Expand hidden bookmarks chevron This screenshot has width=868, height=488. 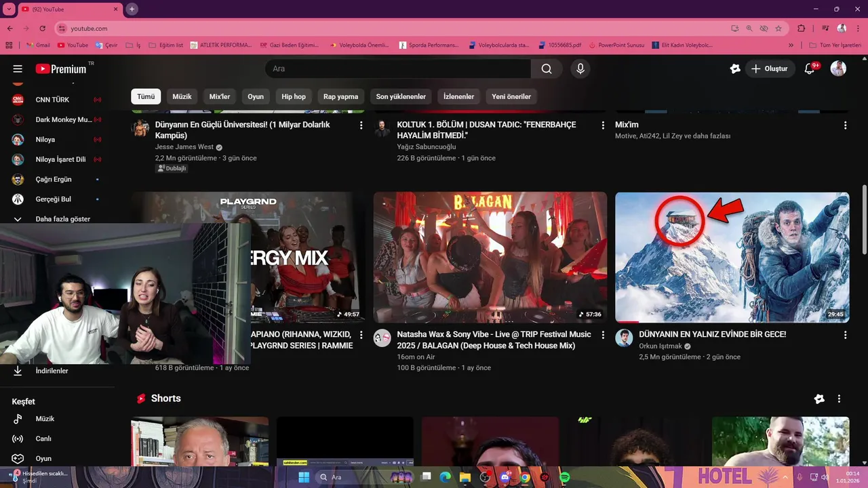[x=791, y=45]
